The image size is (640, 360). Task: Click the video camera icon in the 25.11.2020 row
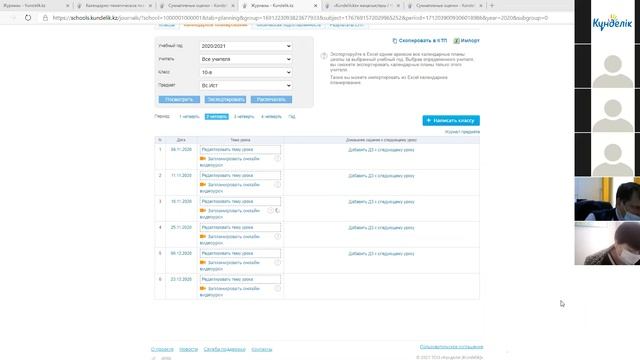tap(203, 236)
